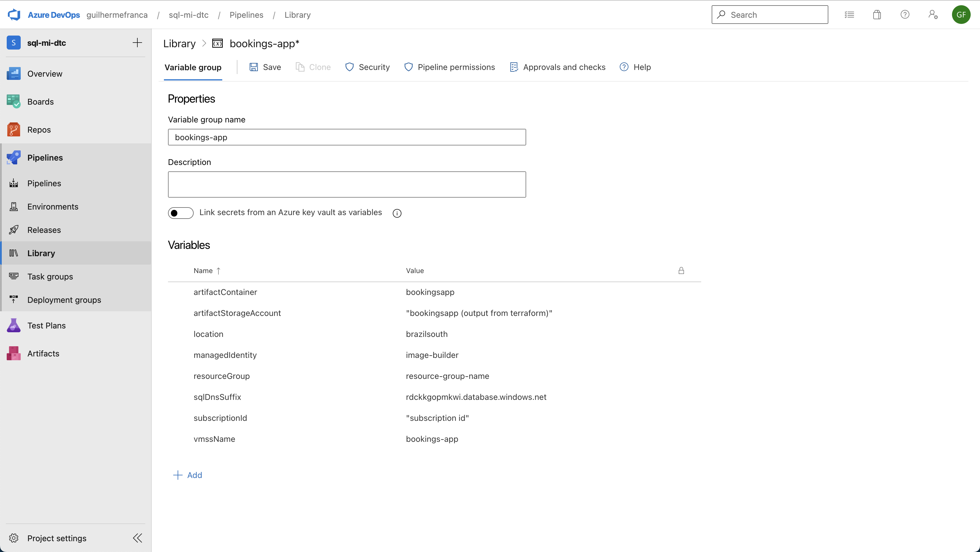Click the Key Vault info icon
980x552 pixels.
tap(397, 213)
